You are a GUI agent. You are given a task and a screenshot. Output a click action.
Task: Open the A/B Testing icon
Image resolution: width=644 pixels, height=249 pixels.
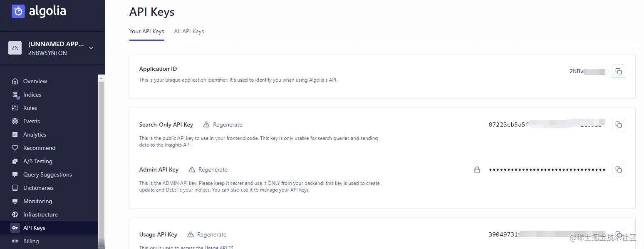pyautogui.click(x=15, y=161)
